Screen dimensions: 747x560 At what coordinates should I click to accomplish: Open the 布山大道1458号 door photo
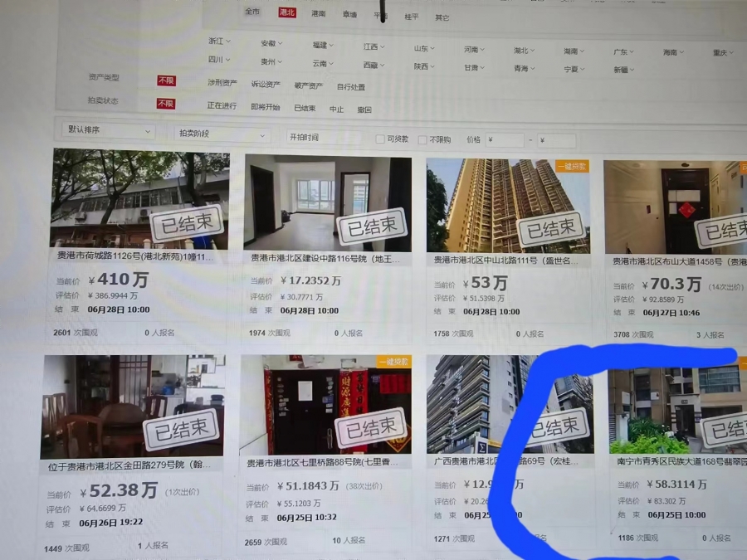point(676,207)
